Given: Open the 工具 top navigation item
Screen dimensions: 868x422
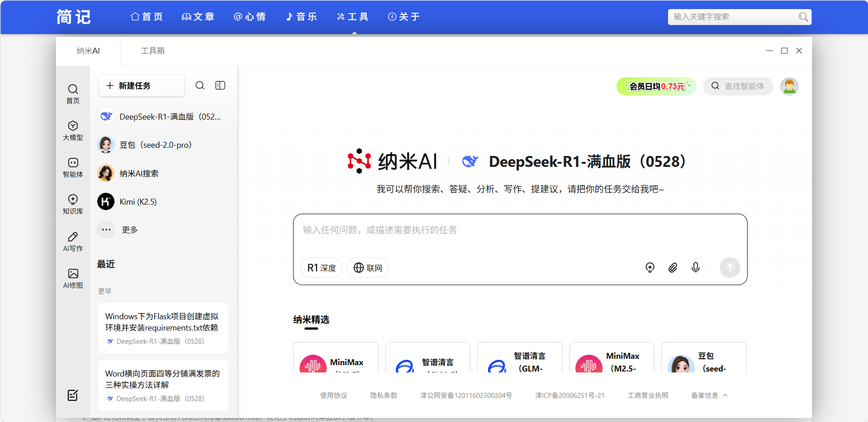Looking at the screenshot, I should [353, 17].
